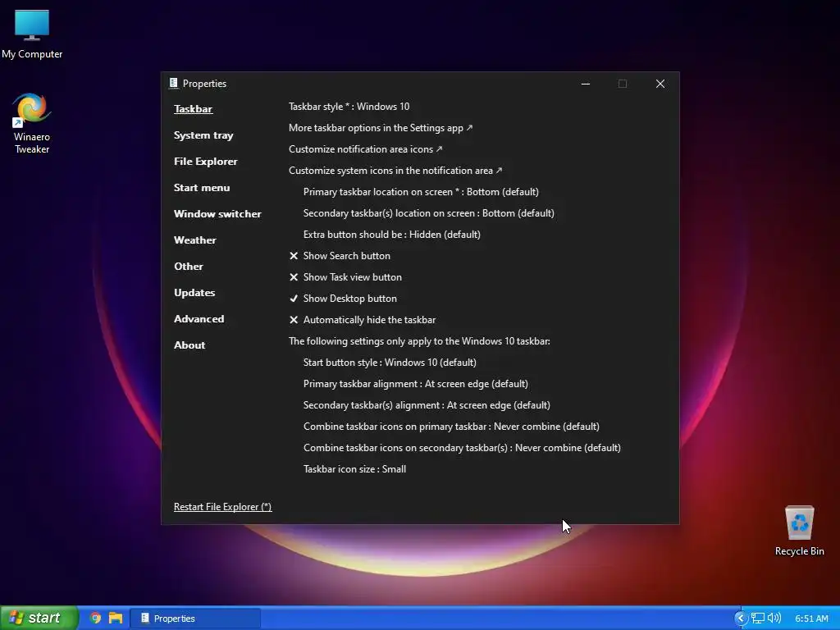840x630 pixels.
Task: Switch to System tray section
Action: click(x=203, y=135)
